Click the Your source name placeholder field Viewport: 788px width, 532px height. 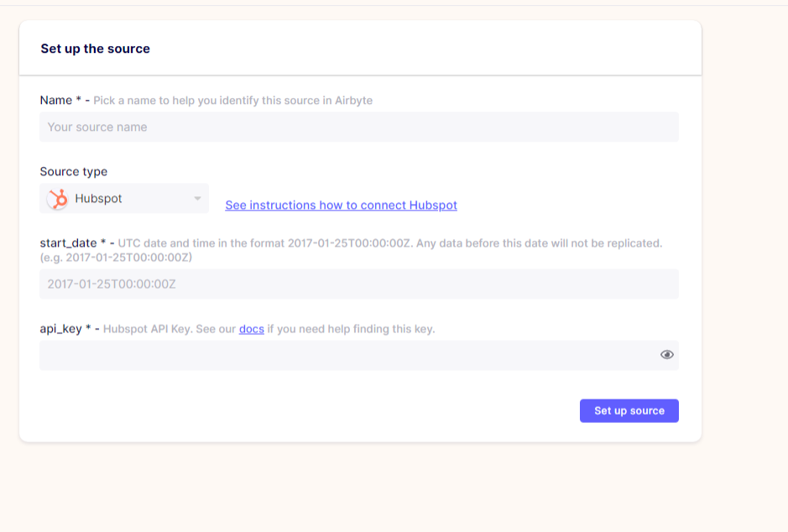click(x=358, y=127)
